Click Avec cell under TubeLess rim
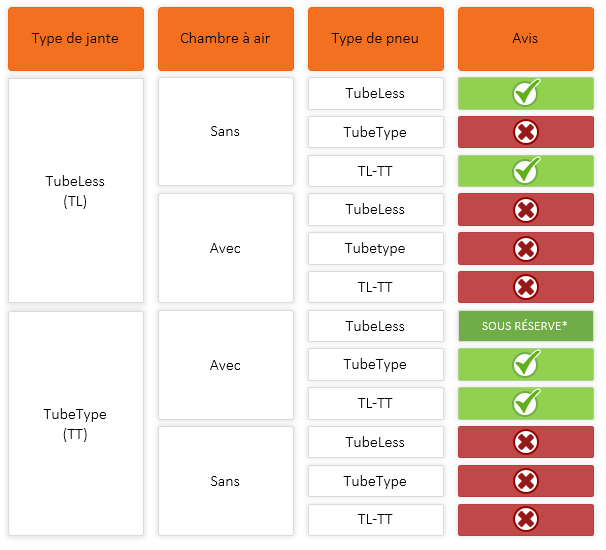The image size is (606, 550). [226, 248]
